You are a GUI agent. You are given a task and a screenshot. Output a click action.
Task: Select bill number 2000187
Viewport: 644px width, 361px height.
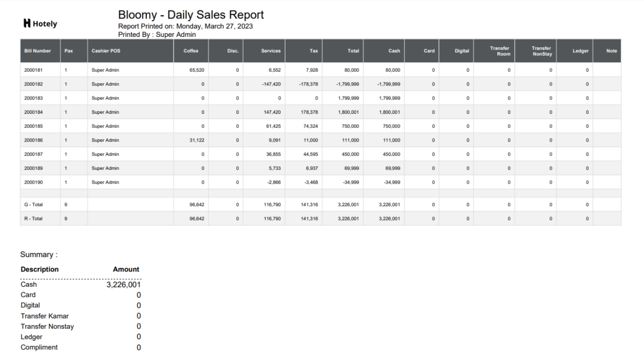click(33, 154)
